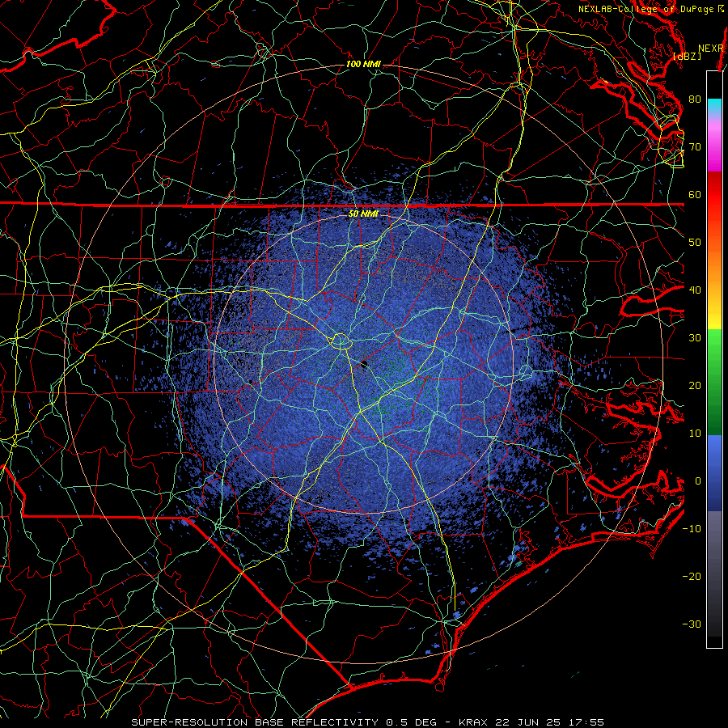Select the 60 value on the dBZ scale
The height and width of the screenshot is (728, 728).
click(x=695, y=194)
